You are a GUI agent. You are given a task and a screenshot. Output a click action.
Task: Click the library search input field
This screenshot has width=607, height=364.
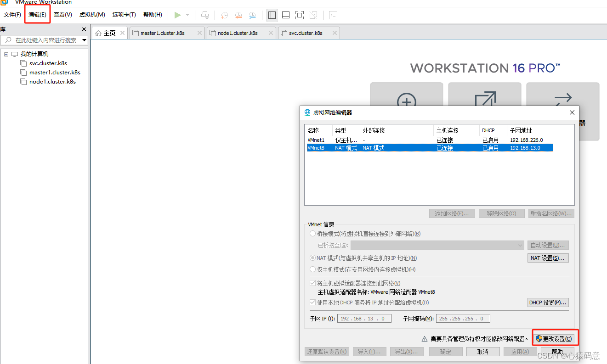44,40
